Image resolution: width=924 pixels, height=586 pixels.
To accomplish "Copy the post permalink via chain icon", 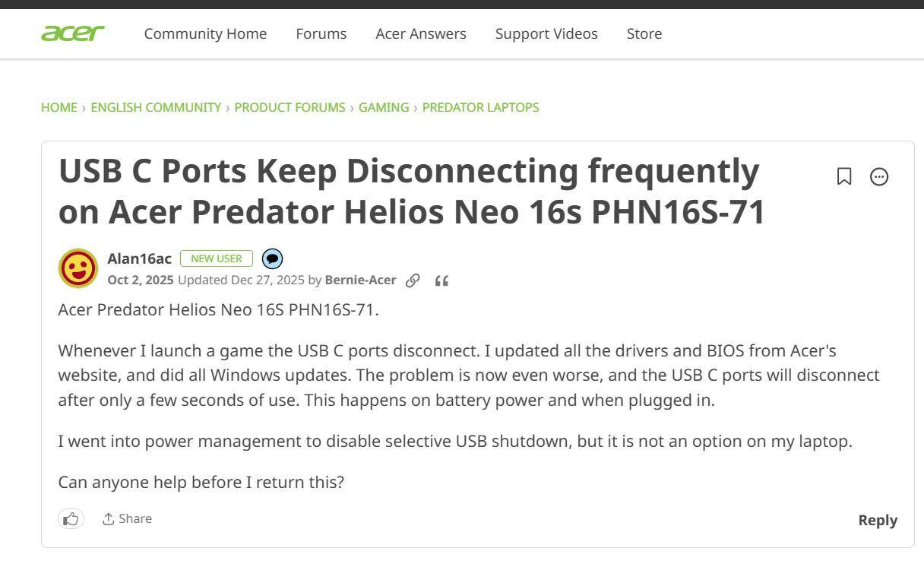I will 413,280.
